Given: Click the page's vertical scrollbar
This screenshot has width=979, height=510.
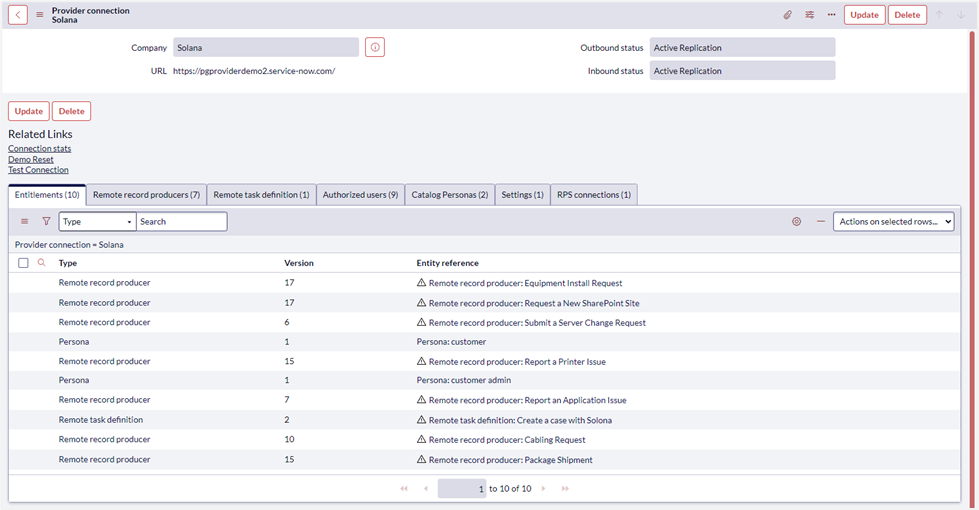Looking at the screenshot, I should [x=972, y=268].
